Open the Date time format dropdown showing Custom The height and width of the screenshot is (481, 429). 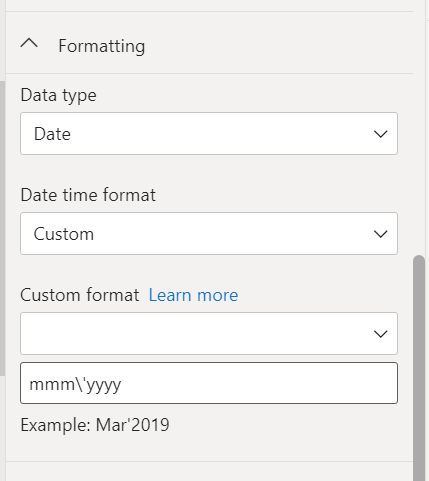tap(209, 234)
